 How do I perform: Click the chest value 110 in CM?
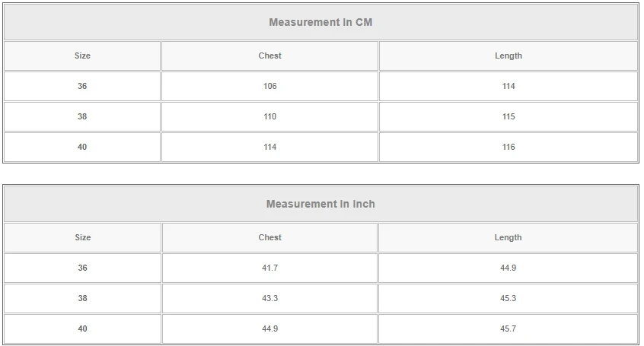click(269, 116)
